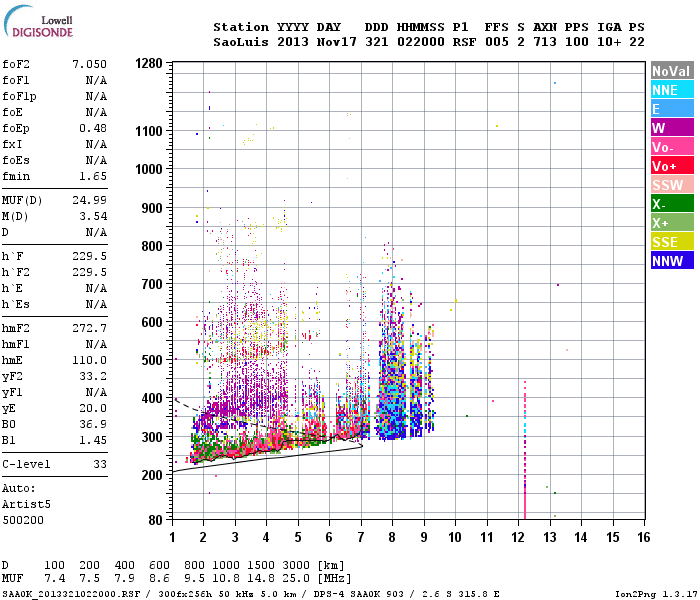The width and height of the screenshot is (700, 600).
Task: Select the X+ light green legend swatch
Action: (x=672, y=223)
